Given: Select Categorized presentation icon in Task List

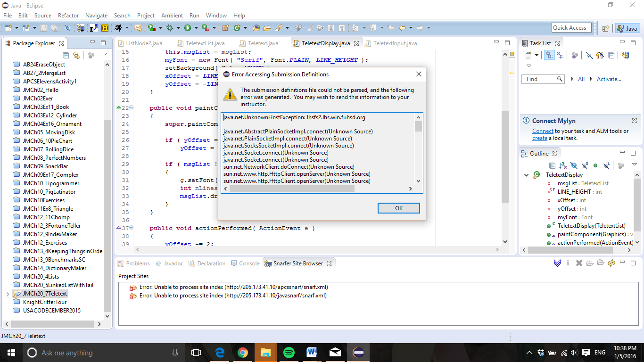Looking at the screenshot, I should (550, 55).
